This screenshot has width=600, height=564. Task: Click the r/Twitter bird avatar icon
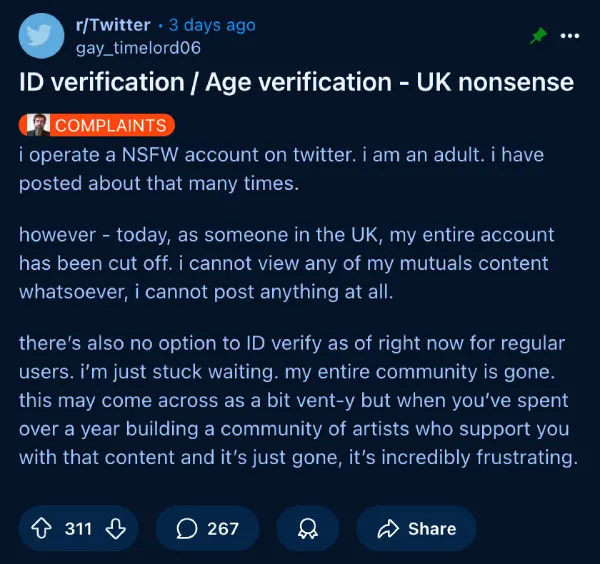pos(42,36)
